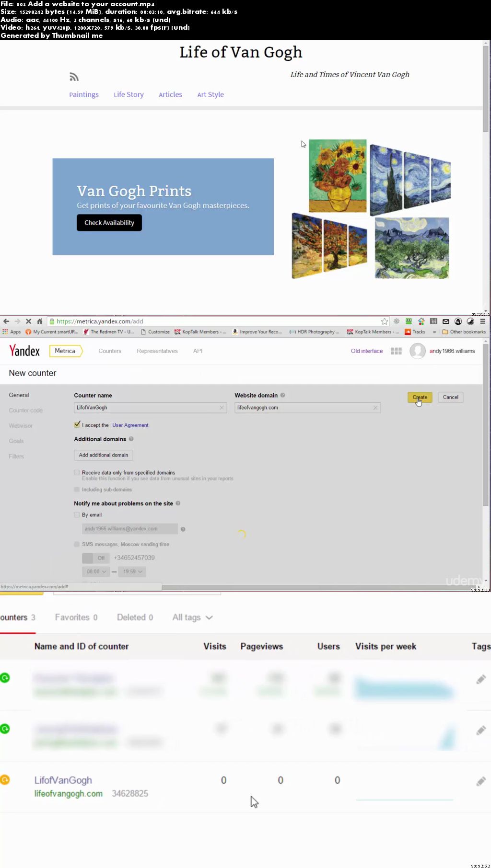
Task: Click the Starry Night triptych image
Action: [410, 180]
